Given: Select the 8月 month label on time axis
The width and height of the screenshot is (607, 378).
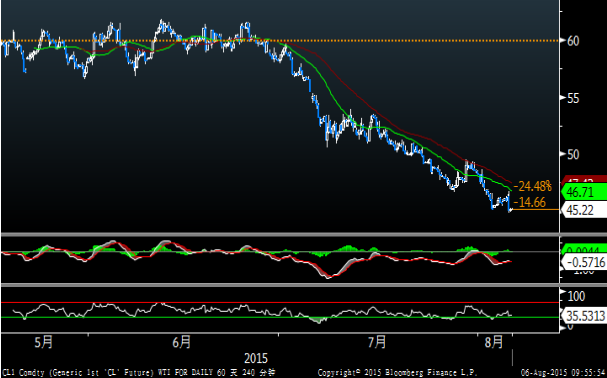Looking at the screenshot, I should tap(494, 342).
